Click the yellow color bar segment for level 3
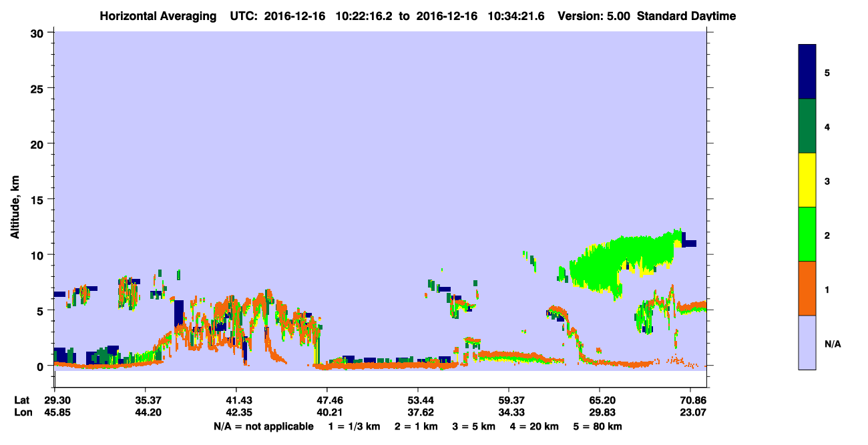Viewport: 868px width, 445px height. [x=807, y=180]
